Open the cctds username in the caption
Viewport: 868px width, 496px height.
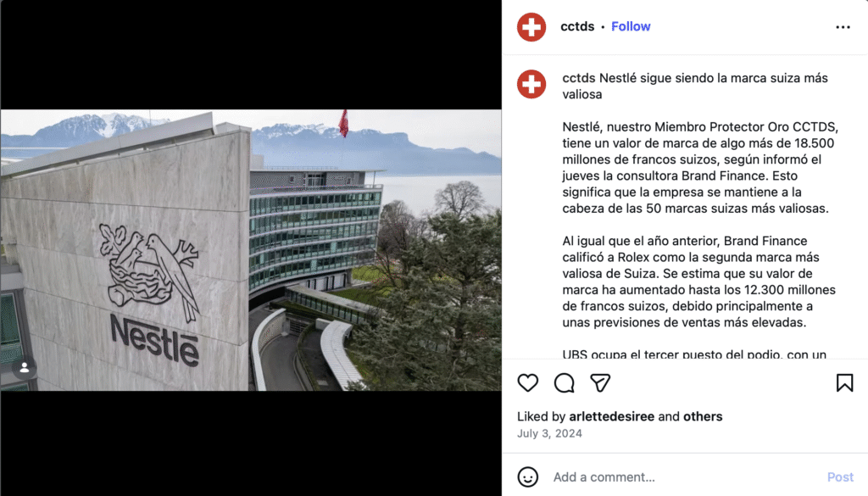578,78
